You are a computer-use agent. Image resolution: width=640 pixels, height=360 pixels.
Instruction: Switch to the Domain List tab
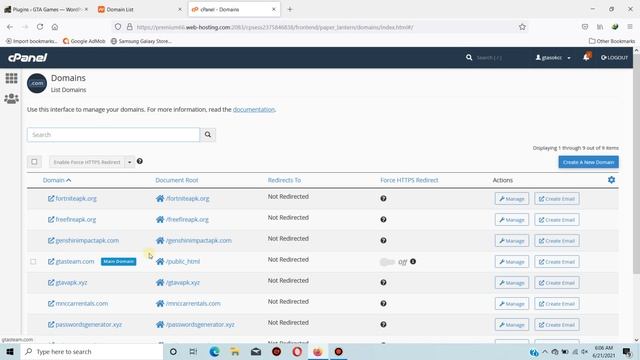pos(139,9)
